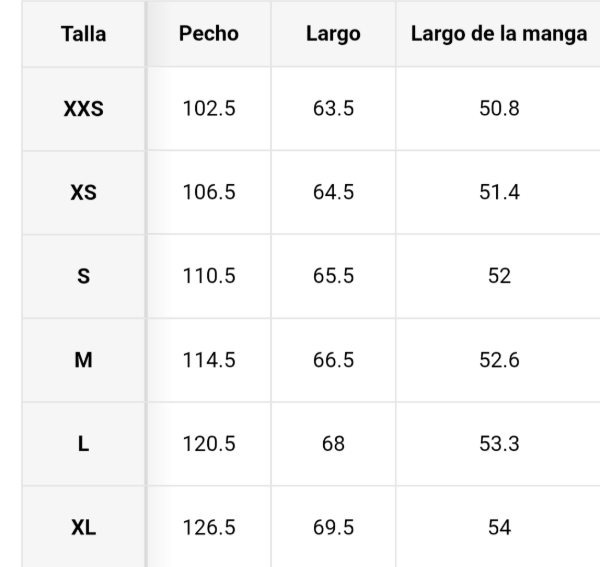Select the XL size row label
The width and height of the screenshot is (600, 567).
click(x=84, y=528)
